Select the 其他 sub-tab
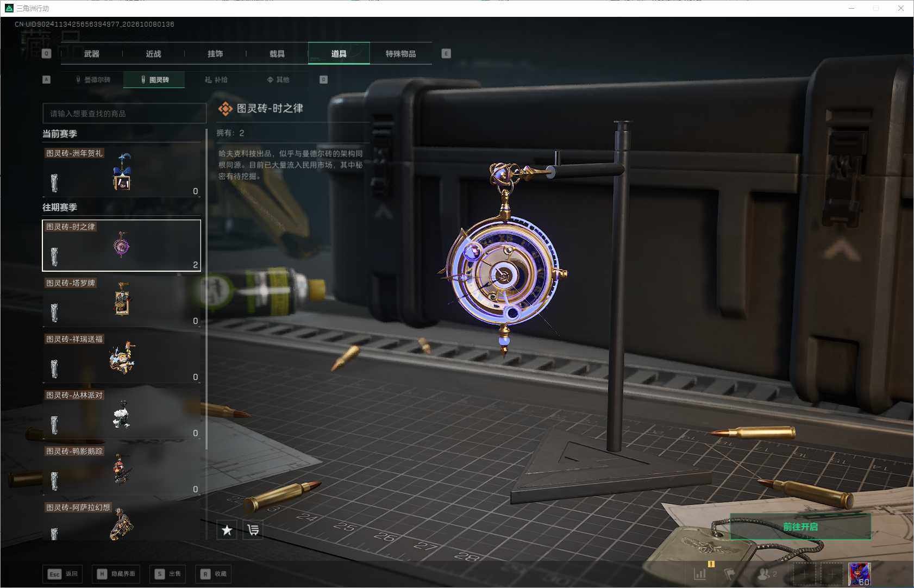 [278, 79]
